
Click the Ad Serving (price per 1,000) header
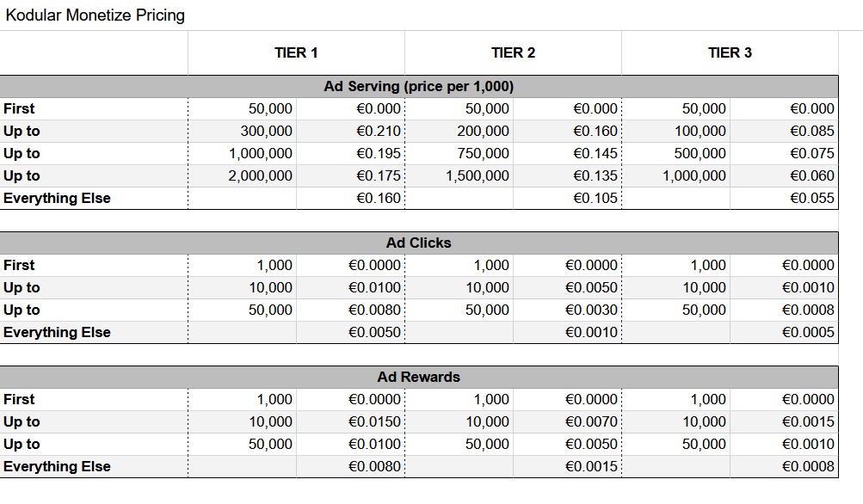pyautogui.click(x=418, y=86)
